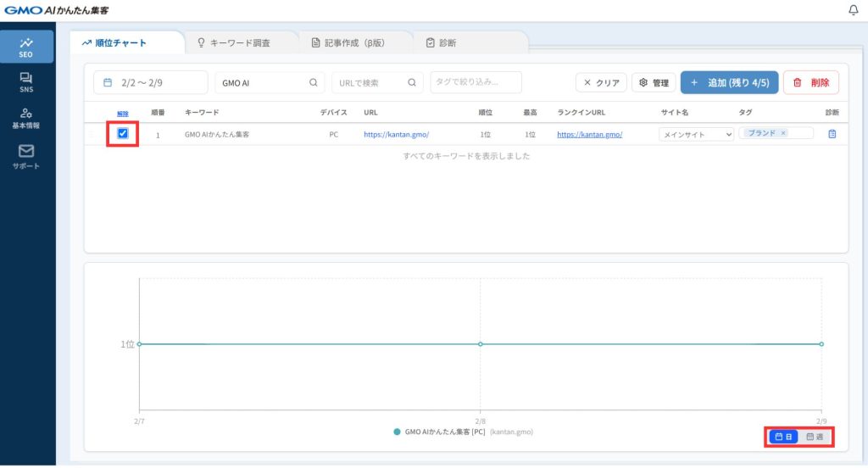Click the search icon in keyword field
Screen dimensions: 868x468
[313, 82]
